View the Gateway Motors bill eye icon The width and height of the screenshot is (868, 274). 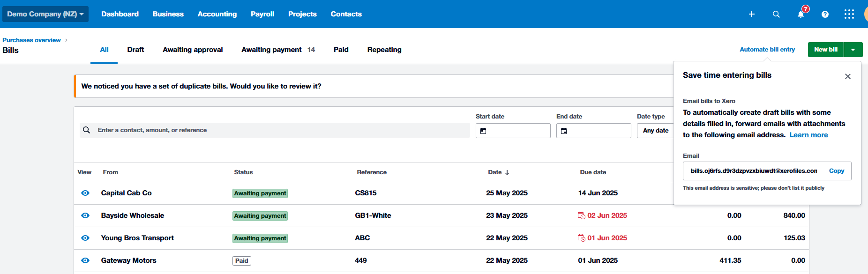(x=85, y=260)
